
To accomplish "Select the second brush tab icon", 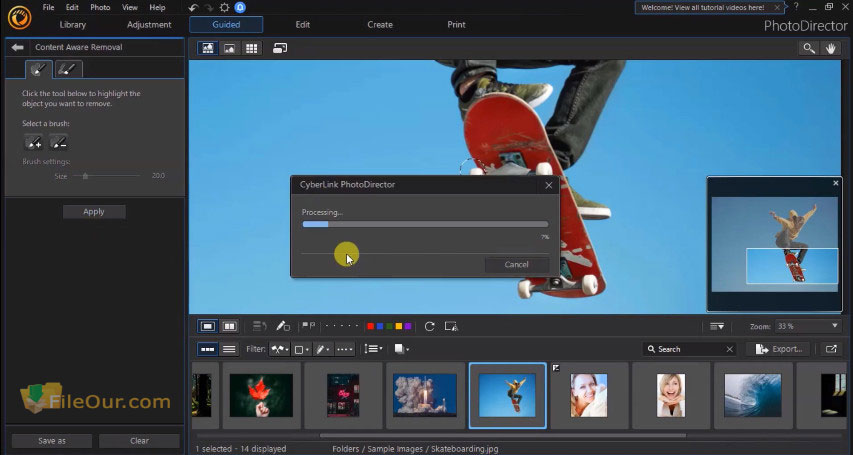I will (67, 69).
